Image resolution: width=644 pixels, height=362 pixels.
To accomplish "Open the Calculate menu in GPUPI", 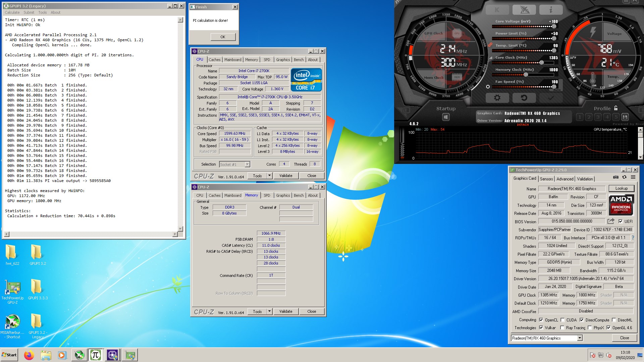I will (x=12, y=12).
